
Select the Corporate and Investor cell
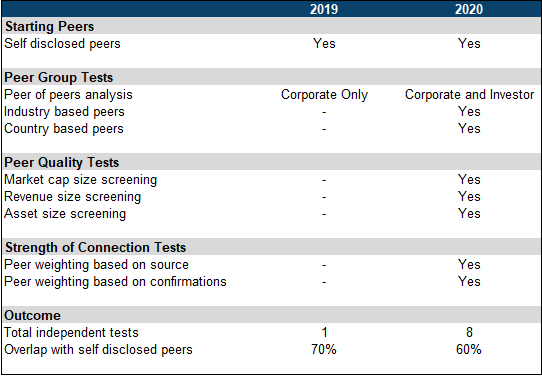coord(469,95)
